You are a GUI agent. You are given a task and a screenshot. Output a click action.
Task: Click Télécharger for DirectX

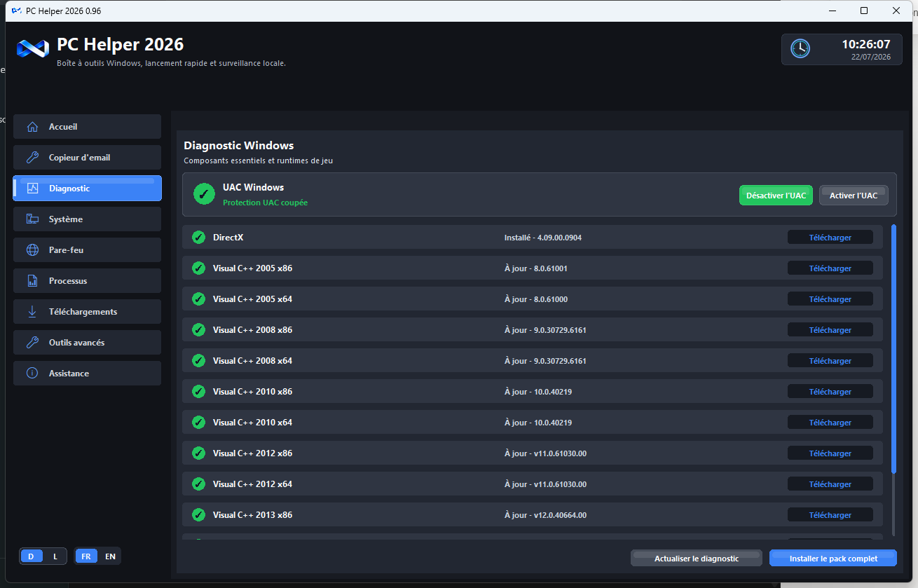830,238
